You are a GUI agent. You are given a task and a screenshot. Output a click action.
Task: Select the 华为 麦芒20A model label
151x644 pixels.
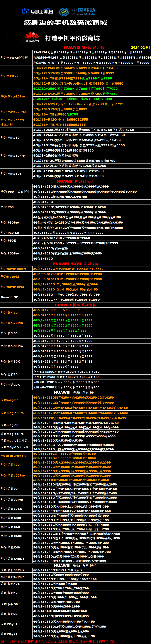[x=10, y=385]
